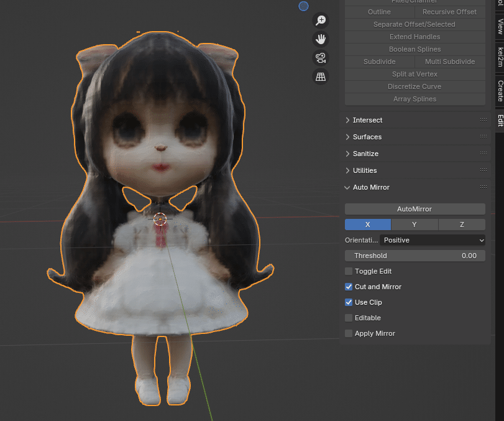Toggle the camera view icon
The height and width of the screenshot is (421, 504).
(321, 58)
